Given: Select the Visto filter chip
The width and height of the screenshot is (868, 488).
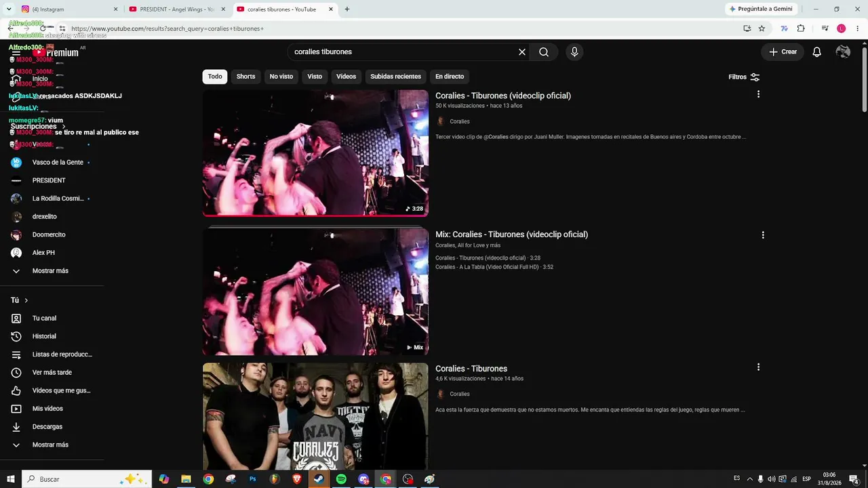Looking at the screenshot, I should pyautogui.click(x=315, y=77).
